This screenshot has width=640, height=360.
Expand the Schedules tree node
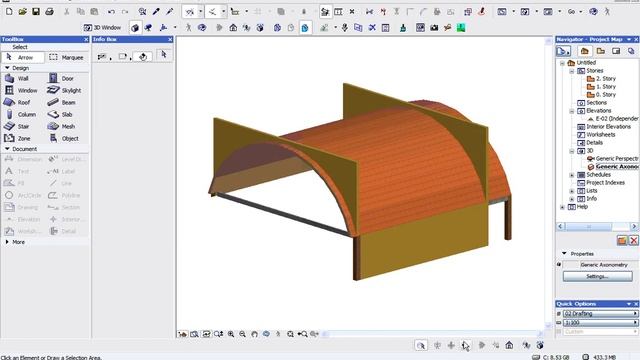572,175
